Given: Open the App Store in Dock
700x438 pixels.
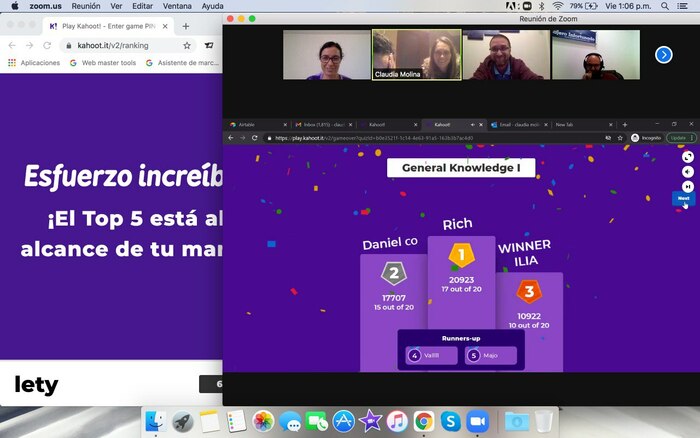Looking at the screenshot, I should tap(343, 421).
